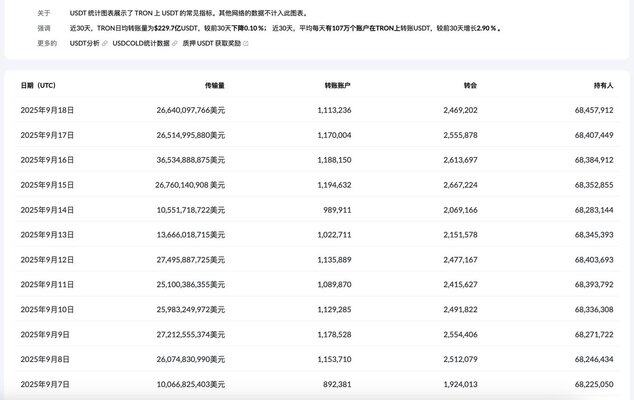Click transfer volume 27,495,887,725美元
The width and height of the screenshot is (634, 400).
pyautogui.click(x=190, y=260)
